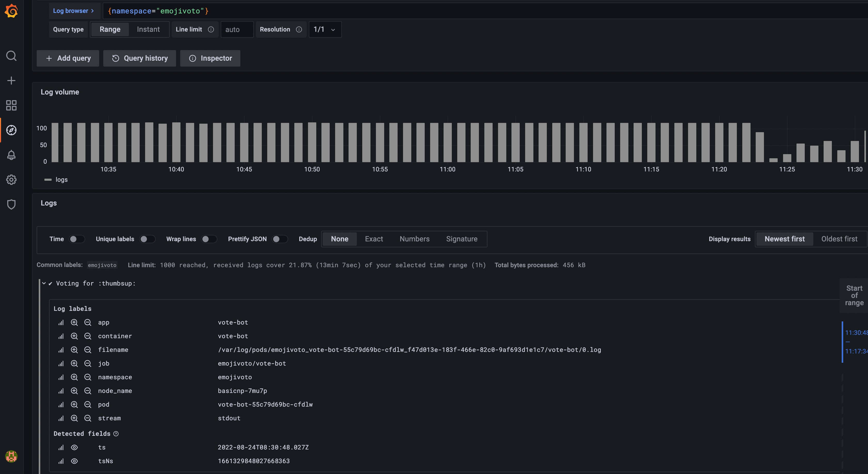Toggle the Wrap lines switch
This screenshot has width=868, height=474.
click(x=209, y=239)
